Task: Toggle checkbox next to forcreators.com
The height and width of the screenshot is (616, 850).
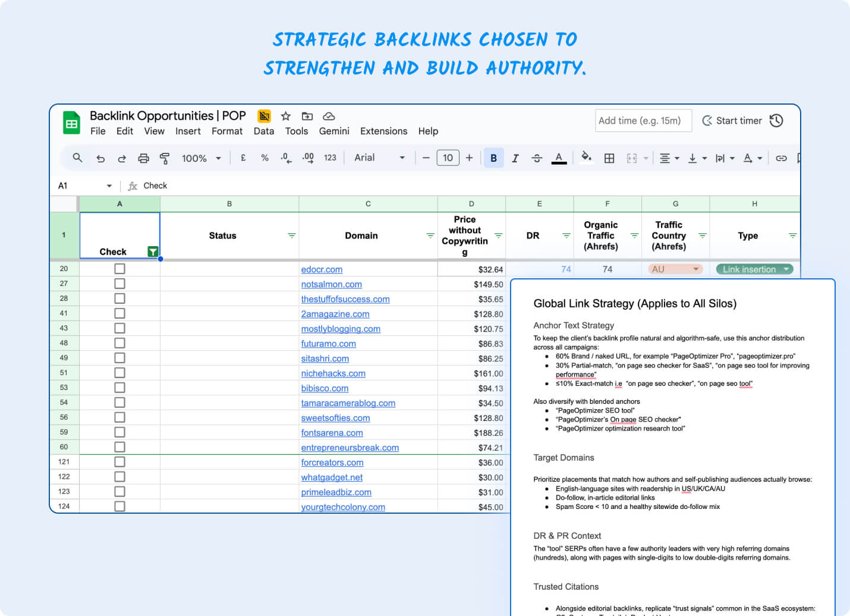Action: pyautogui.click(x=119, y=462)
